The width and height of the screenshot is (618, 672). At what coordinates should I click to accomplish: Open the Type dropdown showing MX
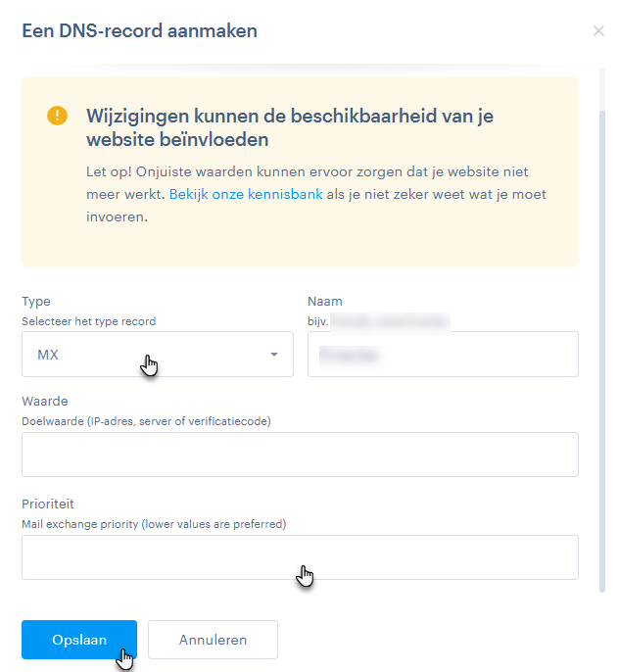pos(147,355)
